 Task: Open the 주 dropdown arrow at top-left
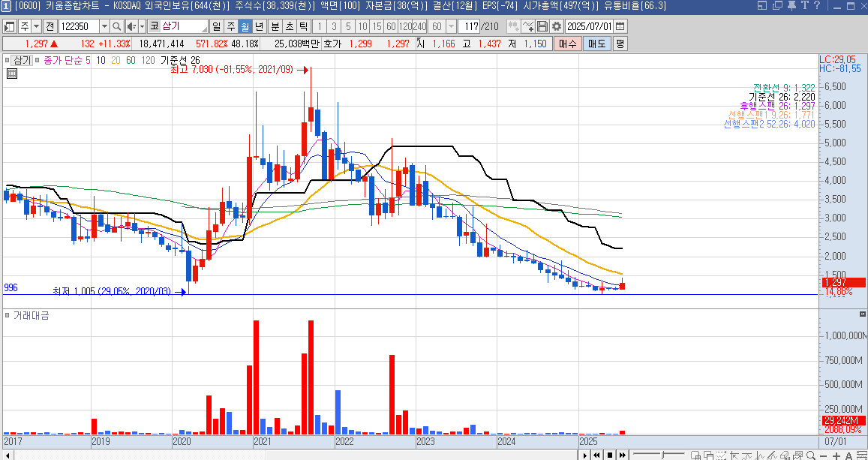[x=36, y=26]
